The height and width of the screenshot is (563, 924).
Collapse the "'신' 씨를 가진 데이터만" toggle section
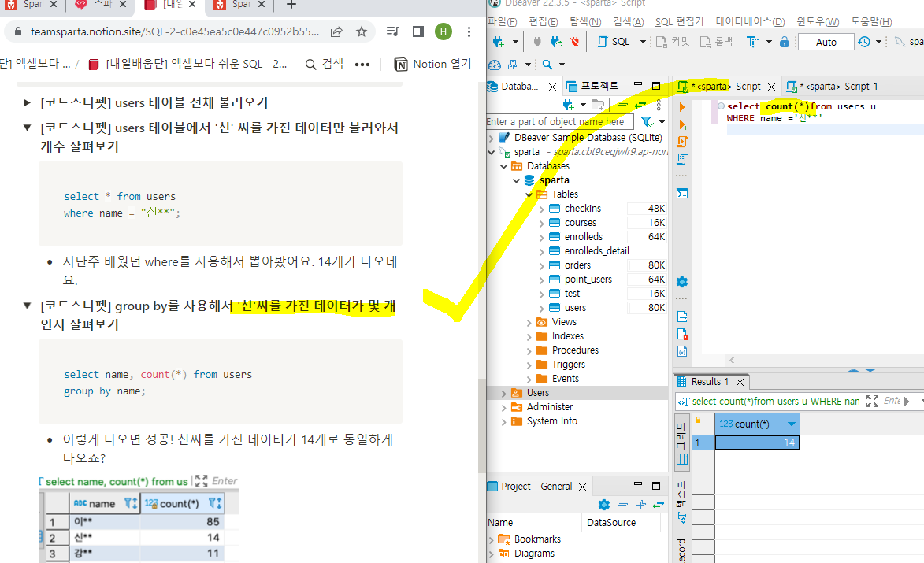(27, 128)
